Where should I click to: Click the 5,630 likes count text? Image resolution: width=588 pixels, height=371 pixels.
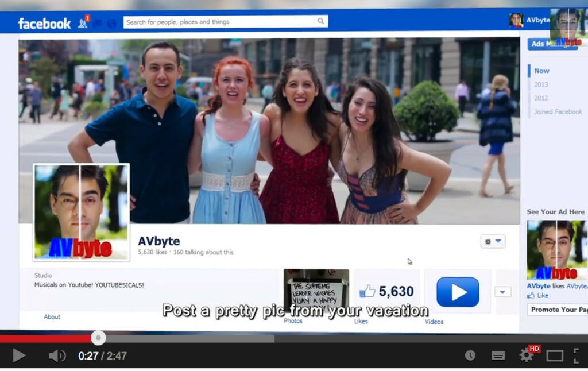[396, 292]
